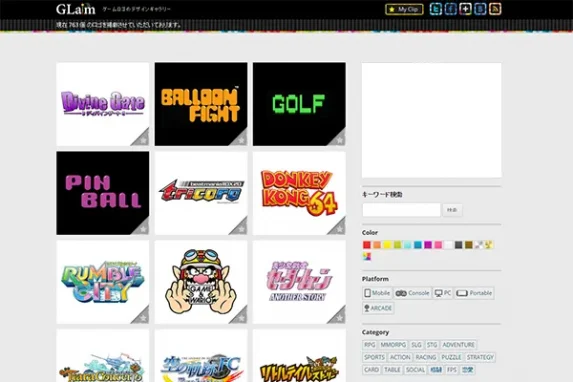Clip Divine Gate with its star corner
Screen dimensions: 573x382
point(143,139)
